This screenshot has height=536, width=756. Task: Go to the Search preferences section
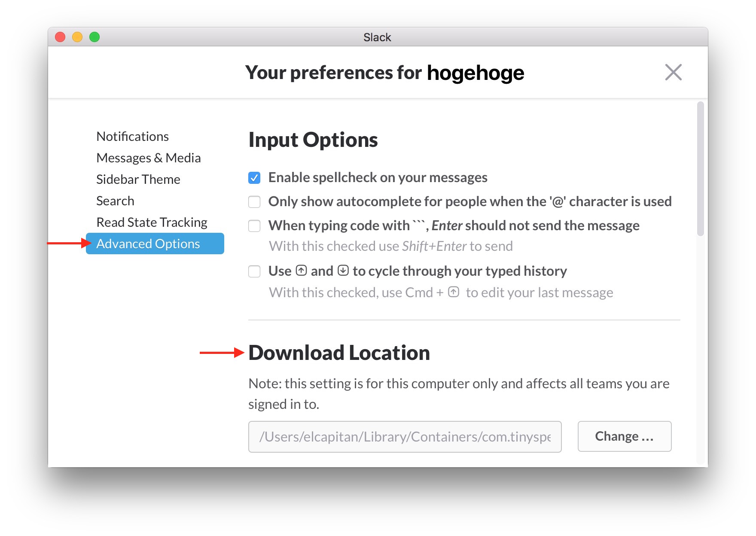click(x=115, y=201)
